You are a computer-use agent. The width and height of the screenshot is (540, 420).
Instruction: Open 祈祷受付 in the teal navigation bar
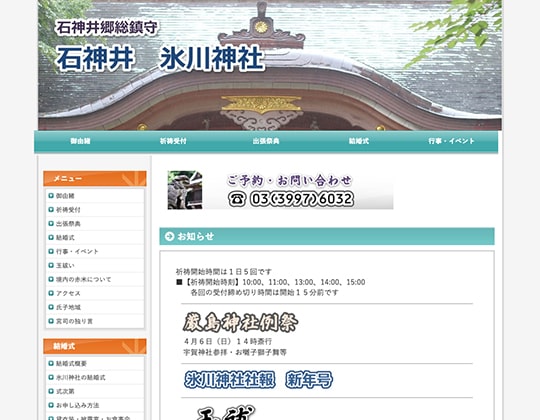(173, 141)
